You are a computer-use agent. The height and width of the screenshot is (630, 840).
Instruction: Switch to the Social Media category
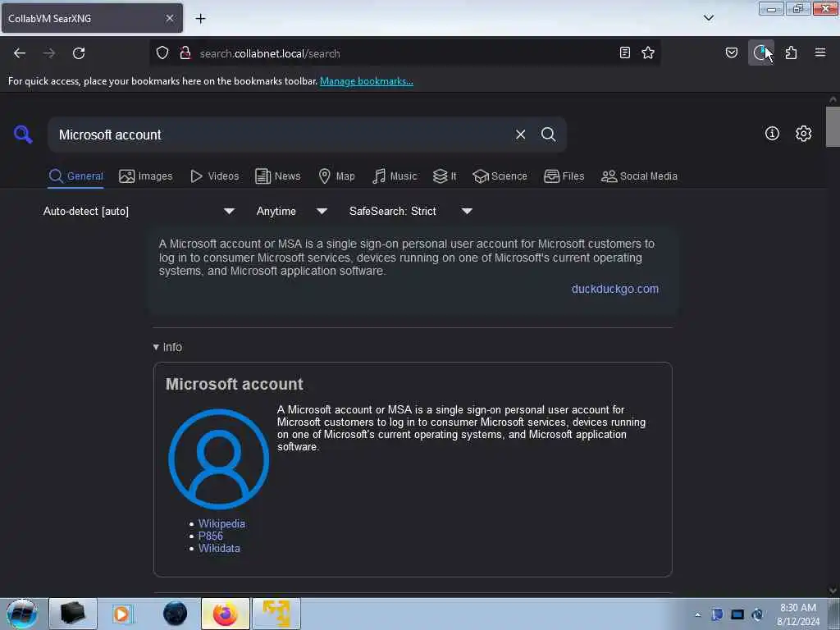639,176
